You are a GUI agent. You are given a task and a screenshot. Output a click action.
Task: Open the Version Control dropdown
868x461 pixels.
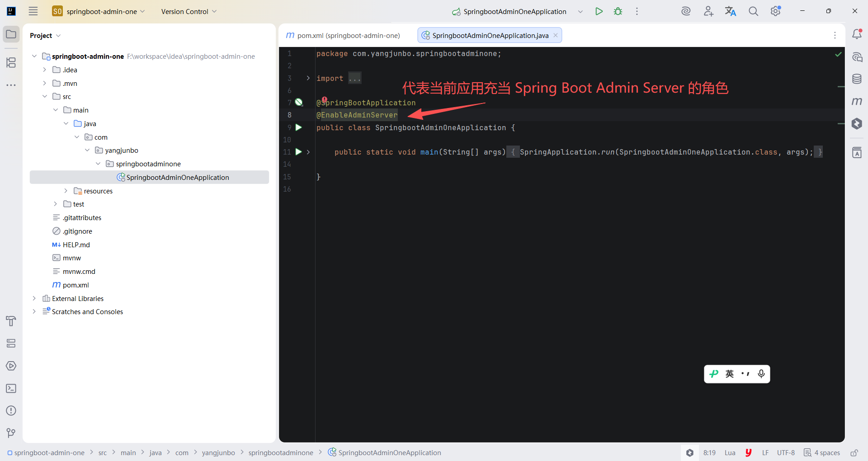pyautogui.click(x=189, y=11)
